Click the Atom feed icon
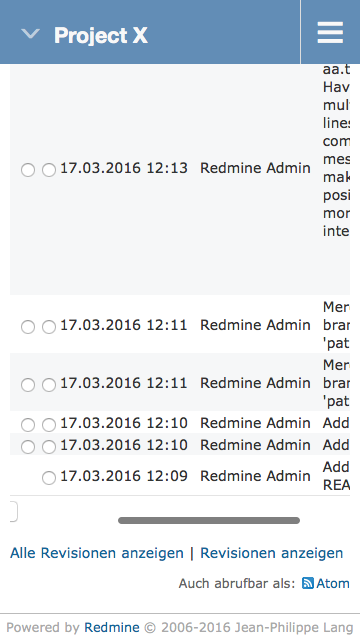 point(307,583)
